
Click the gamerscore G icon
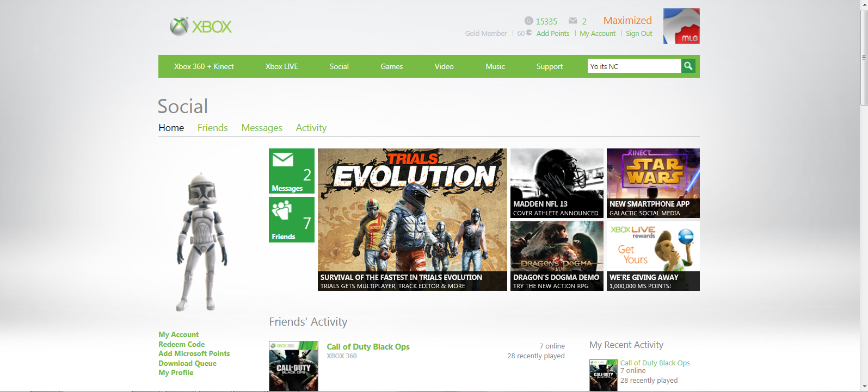528,21
